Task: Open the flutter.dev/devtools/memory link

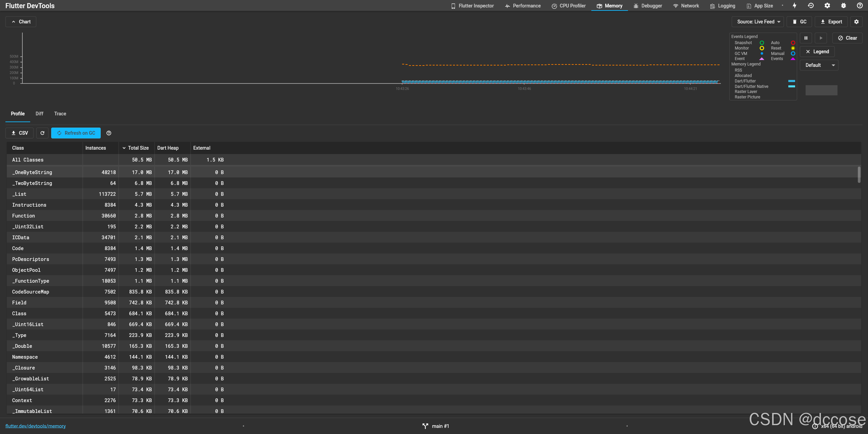Action: coord(36,426)
